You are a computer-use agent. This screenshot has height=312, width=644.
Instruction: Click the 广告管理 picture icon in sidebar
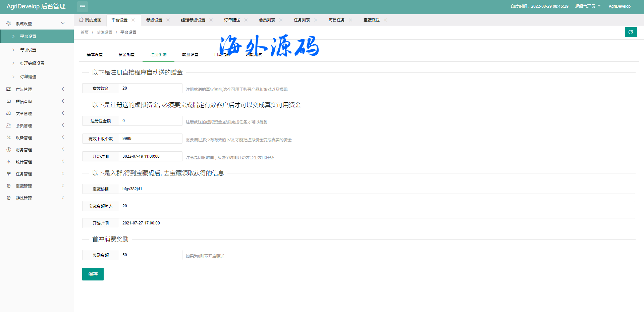[x=9, y=89]
